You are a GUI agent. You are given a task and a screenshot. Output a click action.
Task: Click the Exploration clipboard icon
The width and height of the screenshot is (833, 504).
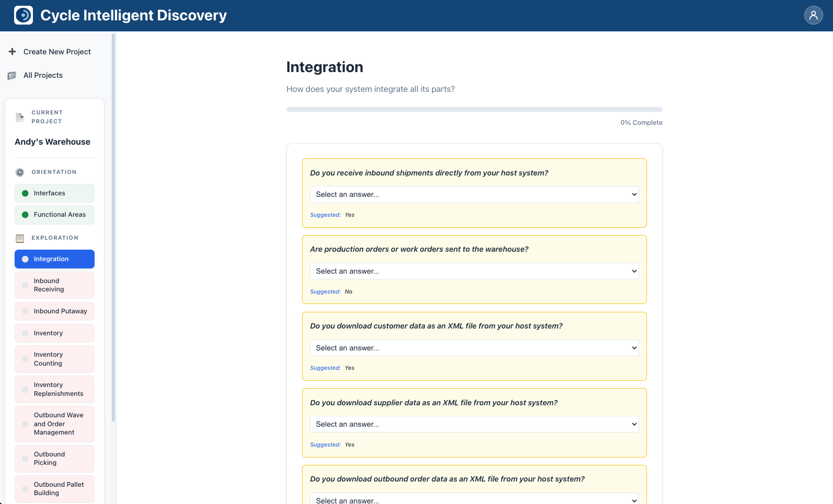pyautogui.click(x=20, y=238)
